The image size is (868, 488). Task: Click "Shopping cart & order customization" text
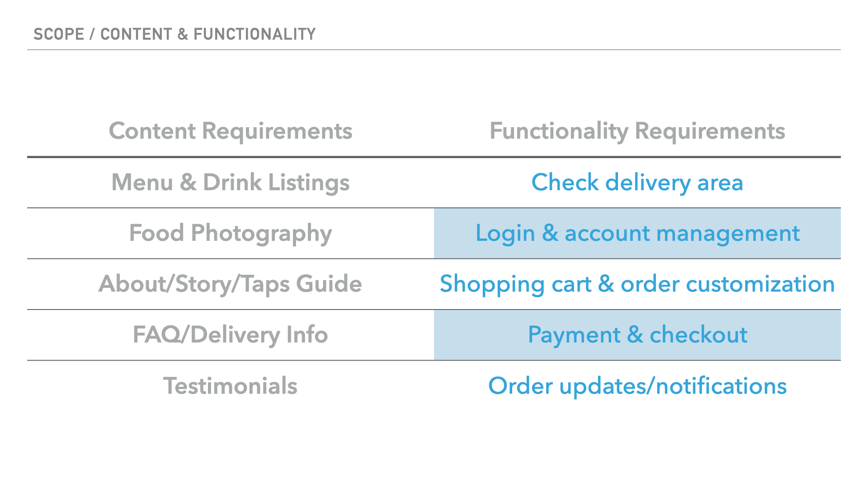[637, 284]
